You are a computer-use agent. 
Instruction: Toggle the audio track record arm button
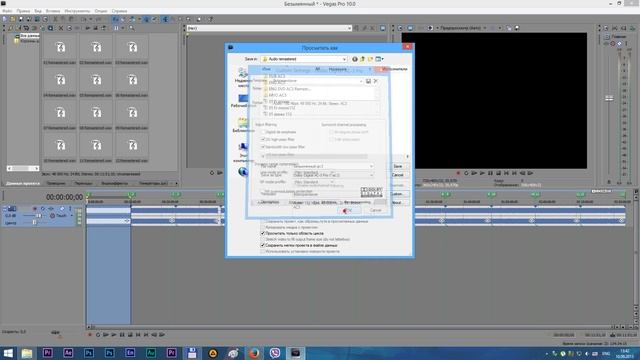[35, 209]
